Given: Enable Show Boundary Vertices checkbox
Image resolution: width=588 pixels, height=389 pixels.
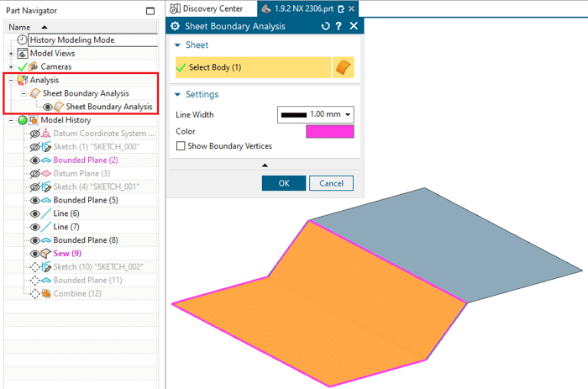Looking at the screenshot, I should point(181,146).
